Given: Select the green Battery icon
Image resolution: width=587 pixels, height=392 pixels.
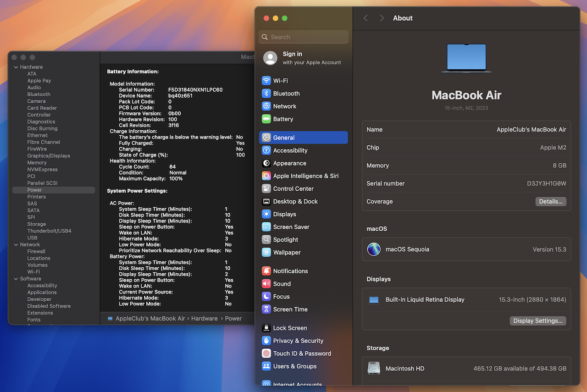Looking at the screenshot, I should click(x=266, y=119).
